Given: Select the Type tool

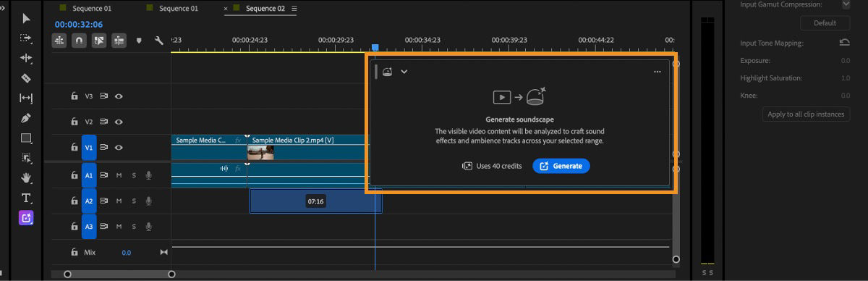Looking at the screenshot, I should point(26,198).
